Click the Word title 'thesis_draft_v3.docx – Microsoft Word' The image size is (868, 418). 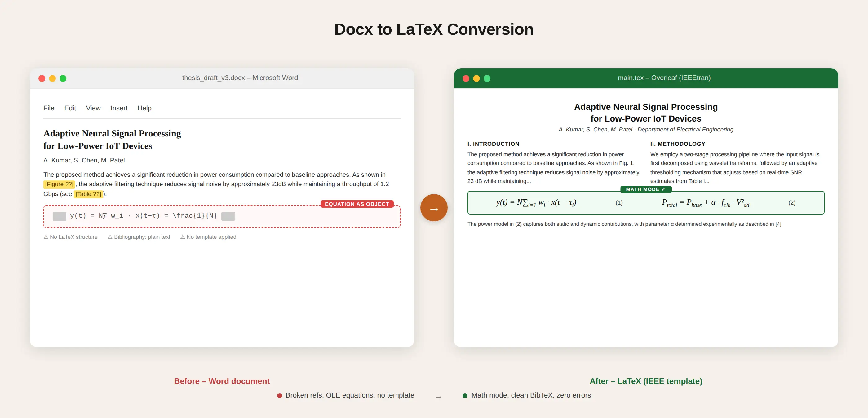click(x=240, y=78)
